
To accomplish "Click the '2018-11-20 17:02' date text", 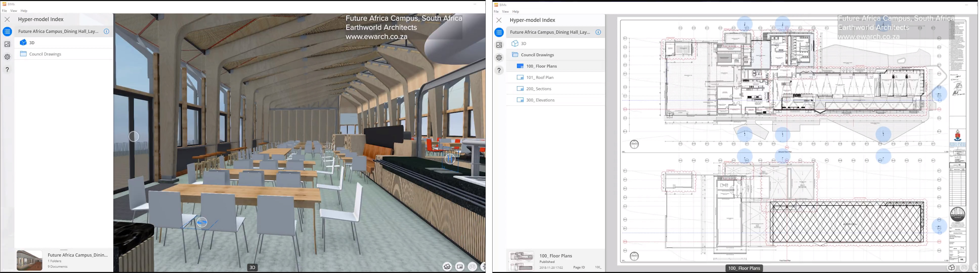I will pyautogui.click(x=551, y=268).
